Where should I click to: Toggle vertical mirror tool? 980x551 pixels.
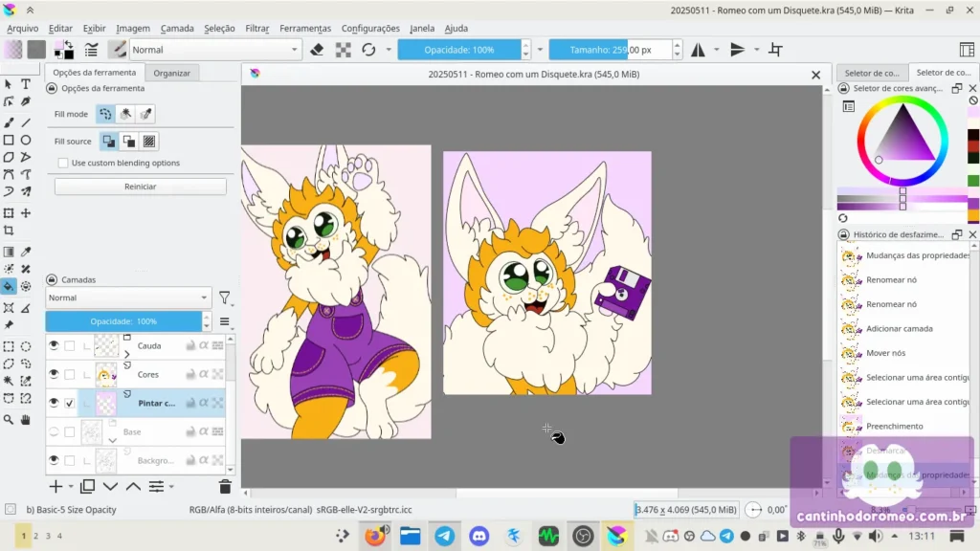pyautogui.click(x=738, y=50)
